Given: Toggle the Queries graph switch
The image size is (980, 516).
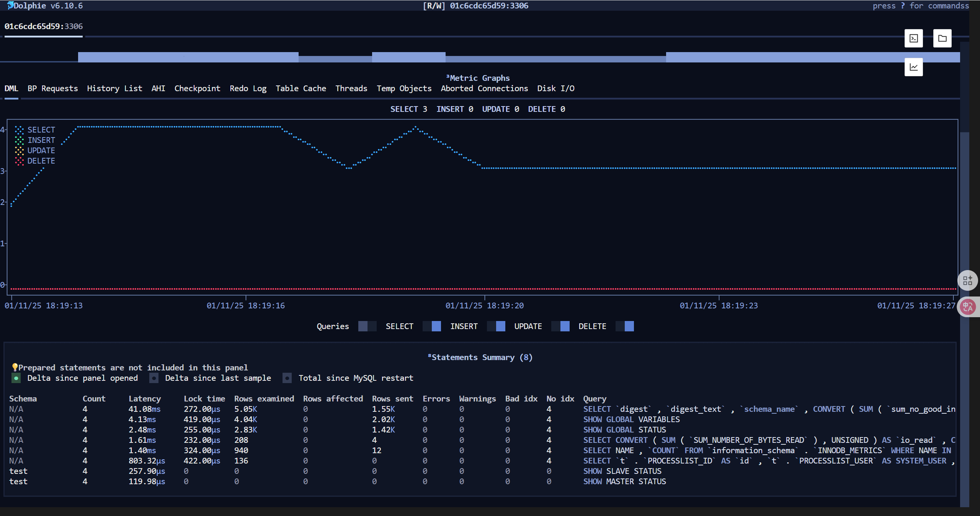Looking at the screenshot, I should point(367,326).
